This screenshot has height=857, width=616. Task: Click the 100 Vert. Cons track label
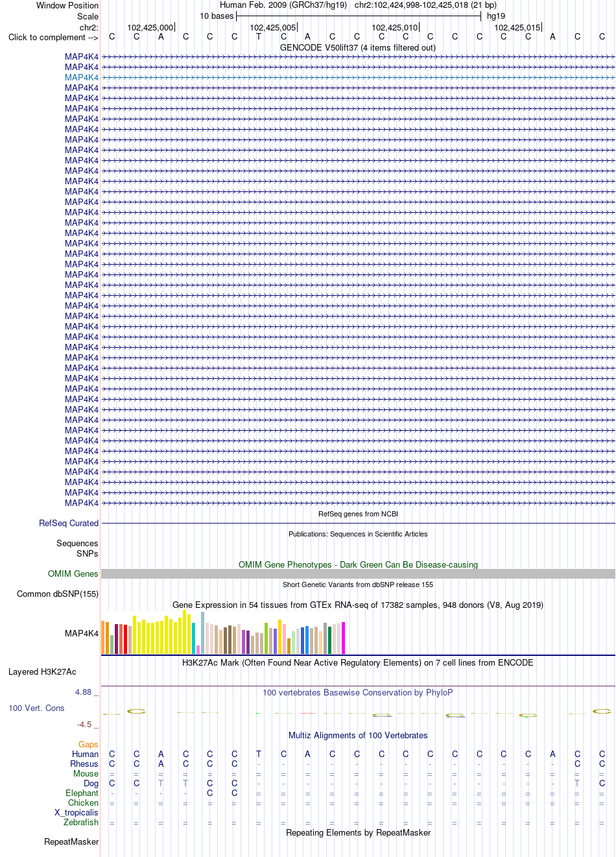coord(36,708)
